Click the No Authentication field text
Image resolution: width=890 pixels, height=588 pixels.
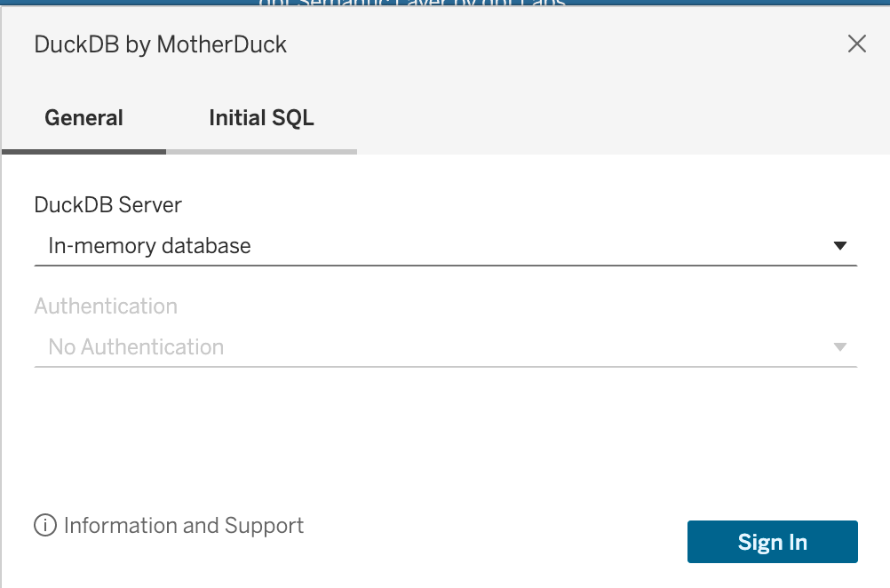click(x=136, y=347)
